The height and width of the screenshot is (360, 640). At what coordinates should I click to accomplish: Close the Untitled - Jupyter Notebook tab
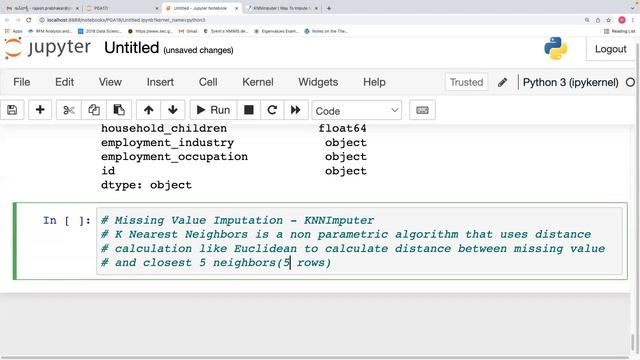tap(236, 8)
